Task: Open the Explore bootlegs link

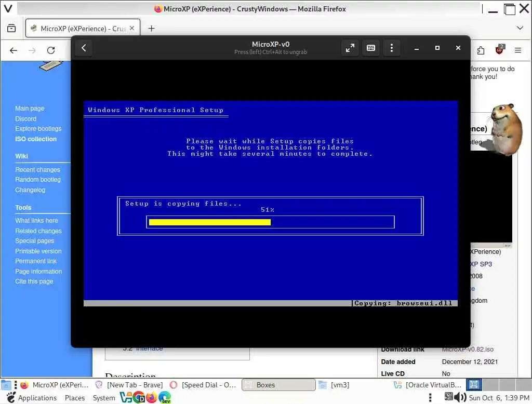Action: tap(38, 129)
